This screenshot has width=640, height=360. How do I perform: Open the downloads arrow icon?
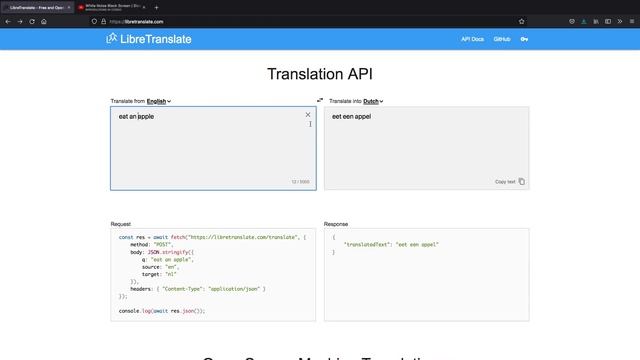(x=584, y=22)
